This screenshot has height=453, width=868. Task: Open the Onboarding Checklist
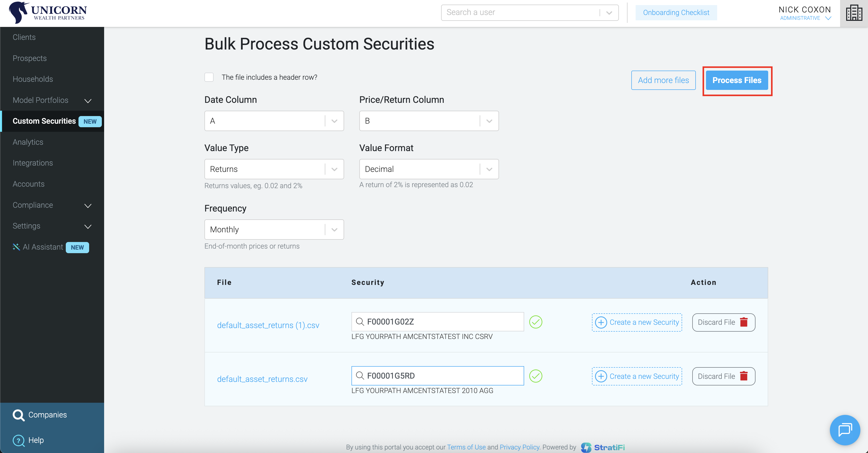pyautogui.click(x=676, y=12)
